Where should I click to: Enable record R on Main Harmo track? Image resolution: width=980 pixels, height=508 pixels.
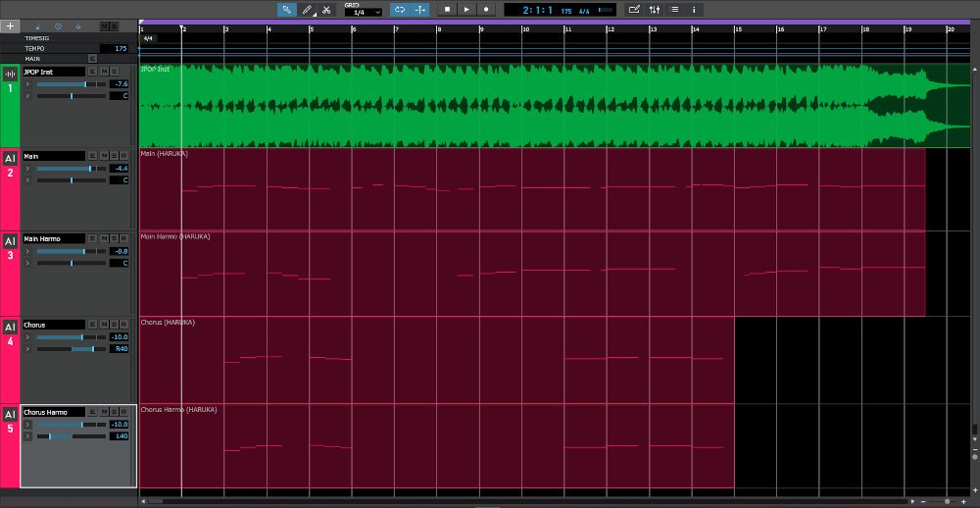click(x=123, y=238)
